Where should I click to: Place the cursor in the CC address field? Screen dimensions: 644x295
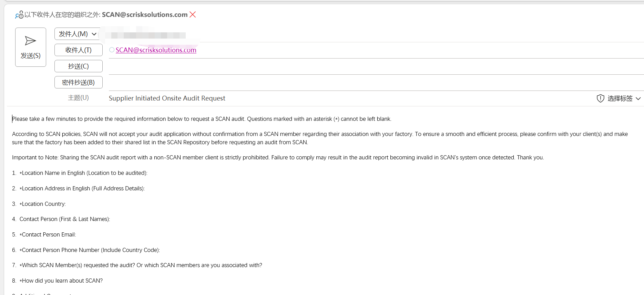(376, 66)
